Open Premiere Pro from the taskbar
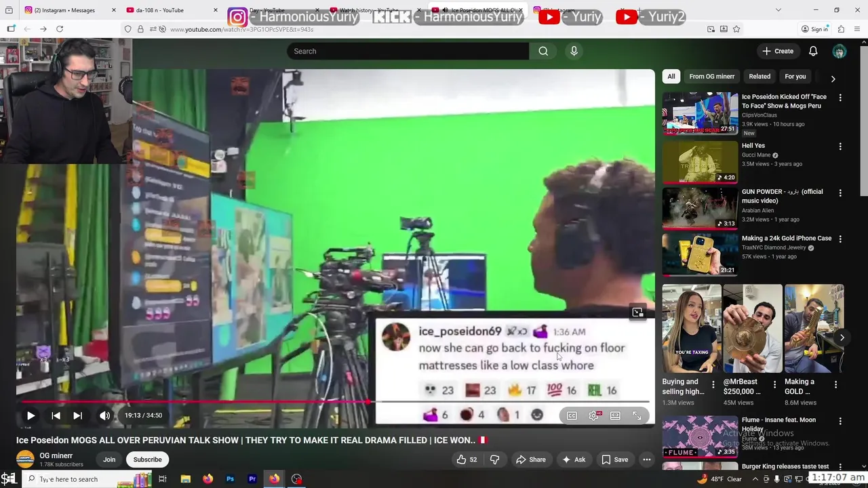This screenshot has height=488, width=868. point(252,479)
